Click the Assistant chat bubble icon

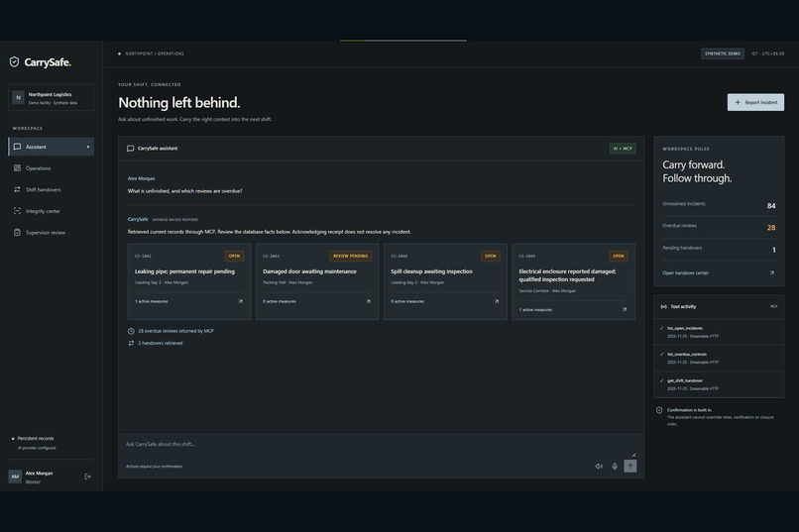tap(17, 147)
